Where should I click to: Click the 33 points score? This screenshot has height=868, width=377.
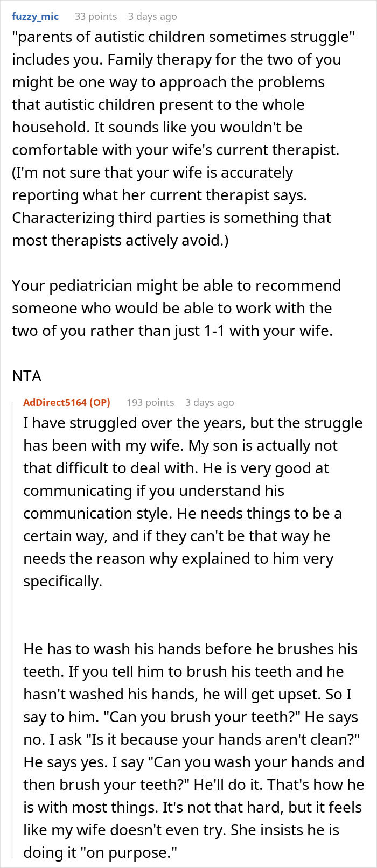pyautogui.click(x=95, y=16)
